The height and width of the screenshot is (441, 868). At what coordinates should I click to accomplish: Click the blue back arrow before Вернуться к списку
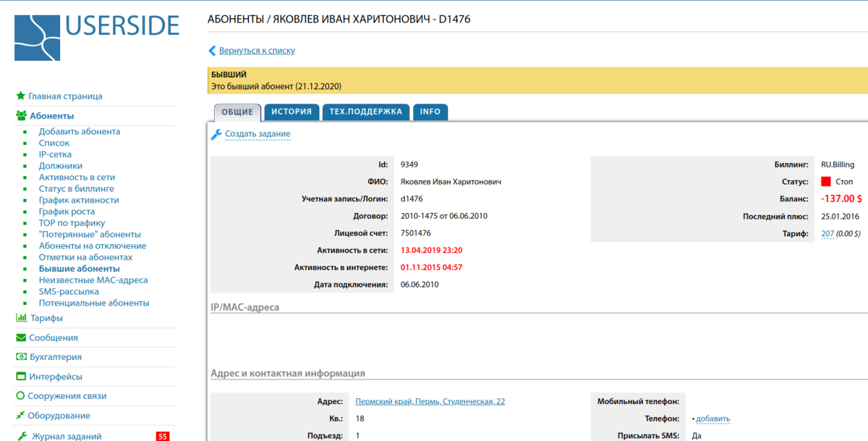tap(210, 50)
